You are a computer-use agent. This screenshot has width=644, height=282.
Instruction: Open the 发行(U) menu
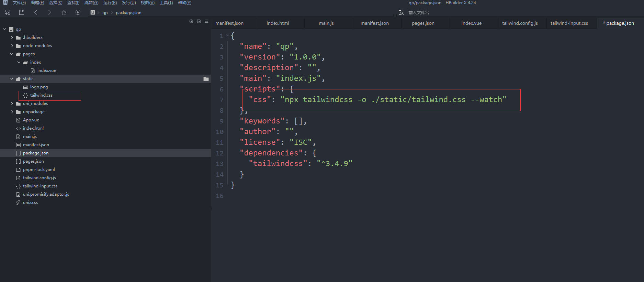(129, 3)
